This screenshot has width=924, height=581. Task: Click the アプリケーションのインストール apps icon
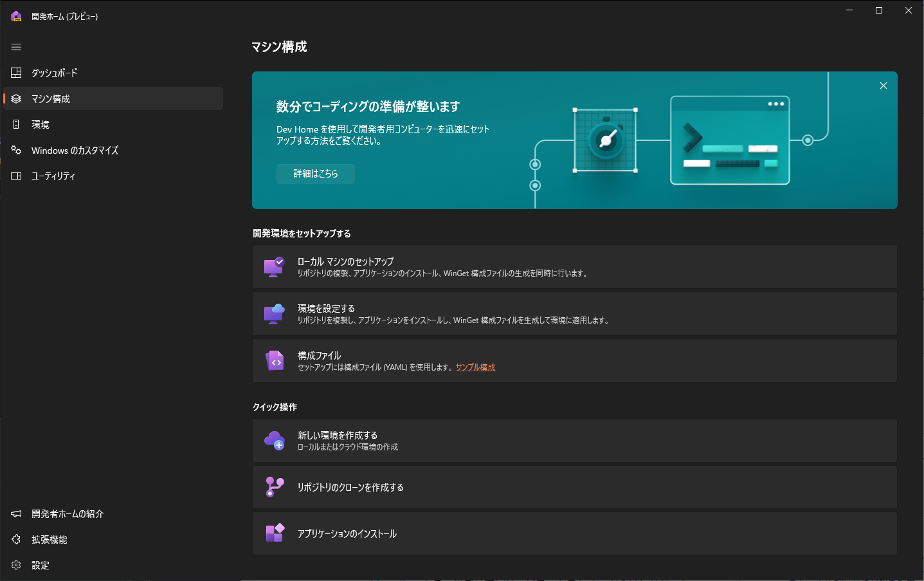[275, 533]
